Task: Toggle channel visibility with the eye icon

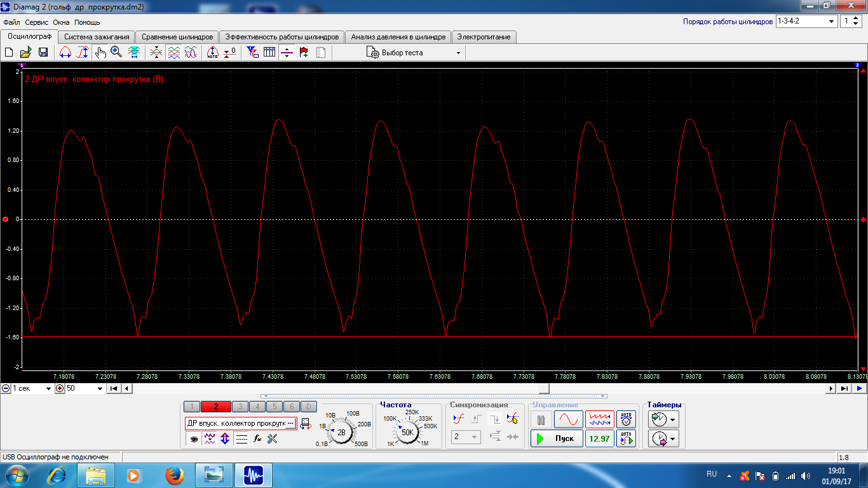Action: (194, 438)
